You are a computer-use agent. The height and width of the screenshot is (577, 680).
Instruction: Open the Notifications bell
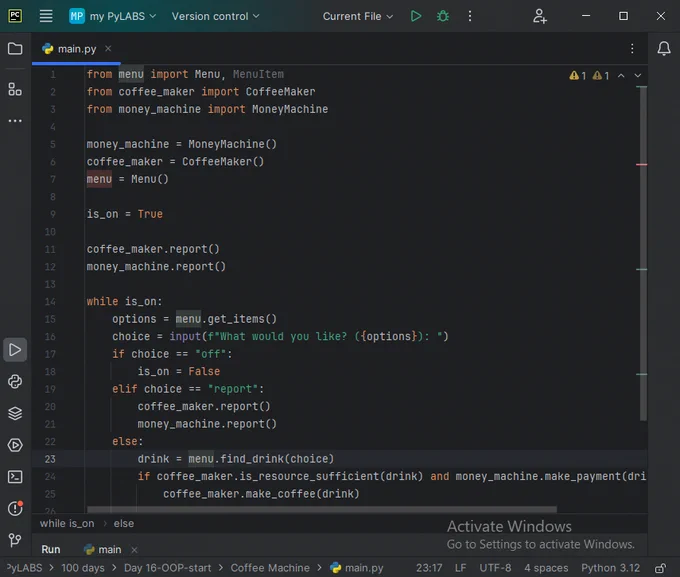(664, 48)
